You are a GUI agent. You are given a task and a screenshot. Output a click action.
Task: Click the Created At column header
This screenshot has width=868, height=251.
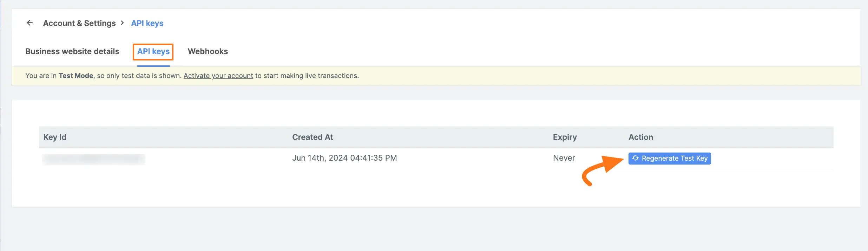(312, 137)
